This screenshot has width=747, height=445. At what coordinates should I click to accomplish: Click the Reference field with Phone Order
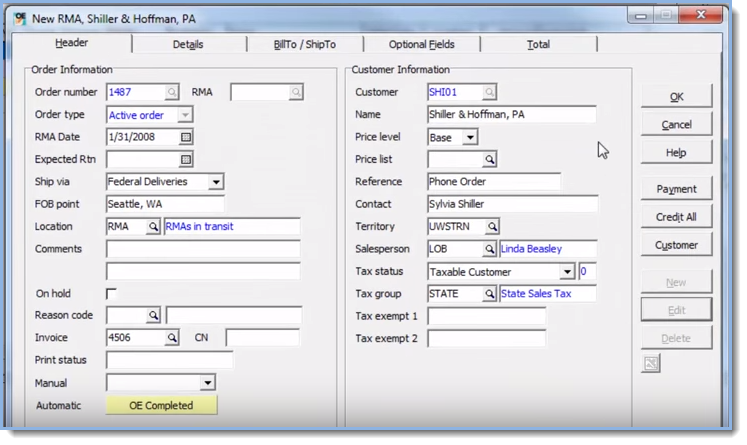[494, 182]
